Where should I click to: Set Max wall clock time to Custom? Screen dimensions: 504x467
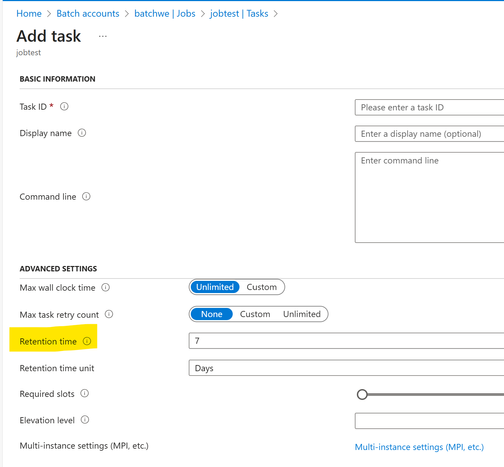[x=262, y=287]
